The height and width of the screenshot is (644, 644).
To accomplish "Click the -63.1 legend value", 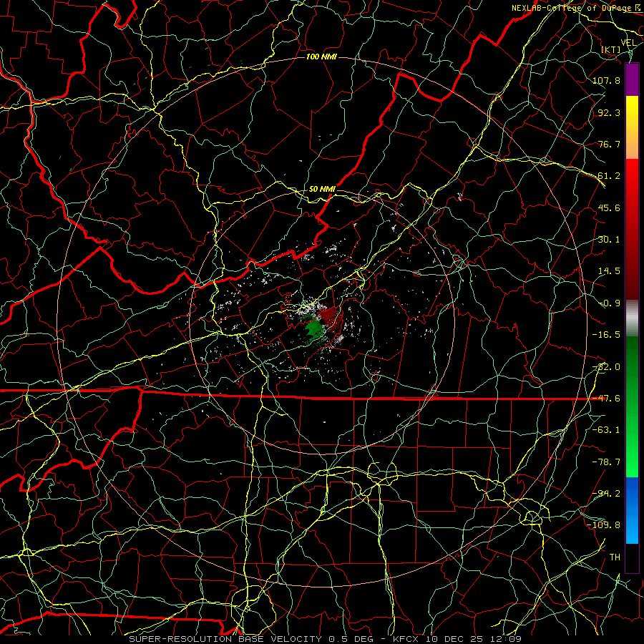I will tap(606, 430).
